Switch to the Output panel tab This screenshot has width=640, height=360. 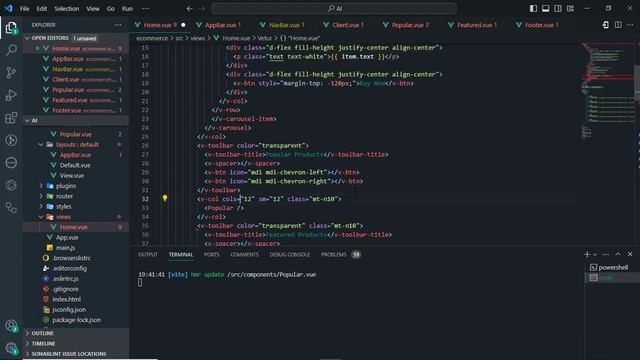(x=148, y=254)
